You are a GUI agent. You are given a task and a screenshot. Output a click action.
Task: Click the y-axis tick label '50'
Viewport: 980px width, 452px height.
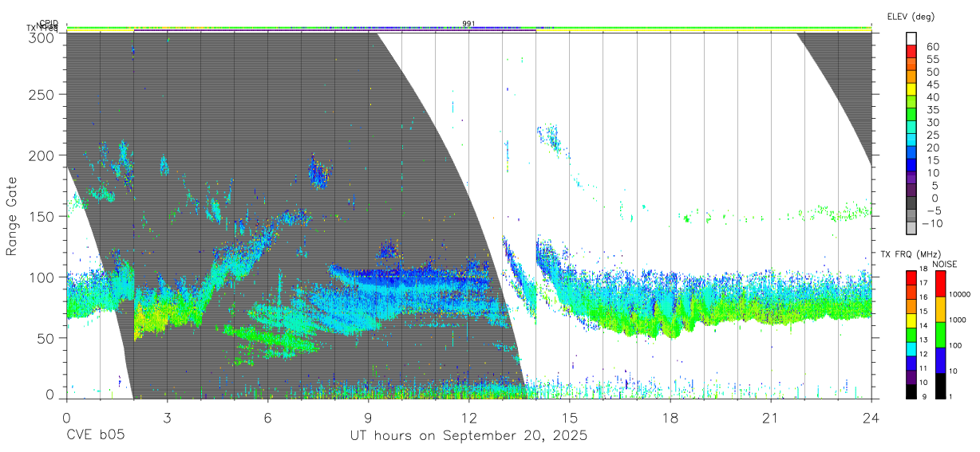(x=45, y=338)
